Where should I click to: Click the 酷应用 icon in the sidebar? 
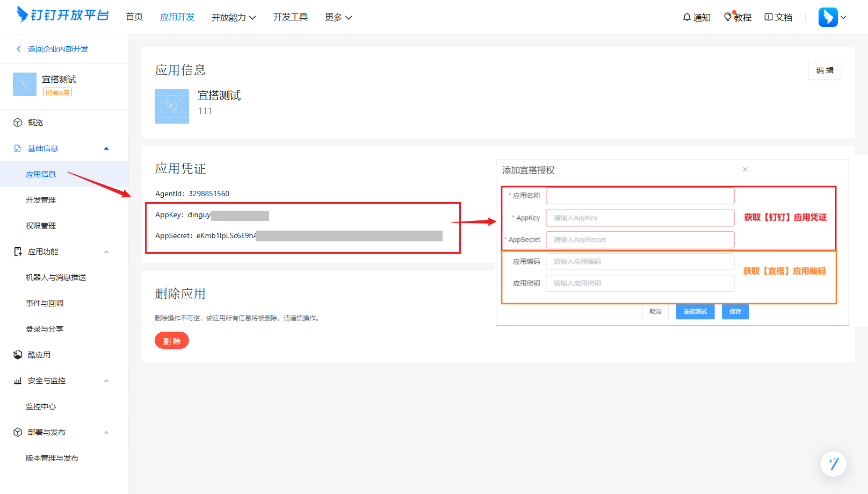[18, 355]
